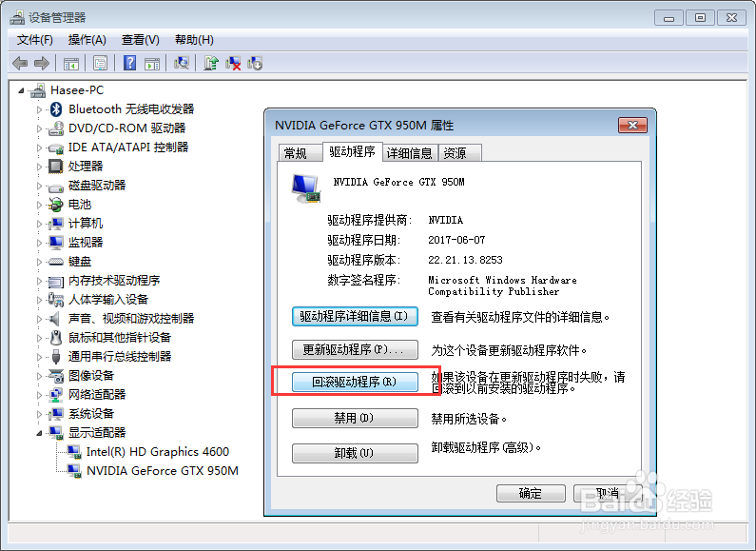Scan for hardware changes toolbar icon
The height and width of the screenshot is (551, 756).
(182, 63)
